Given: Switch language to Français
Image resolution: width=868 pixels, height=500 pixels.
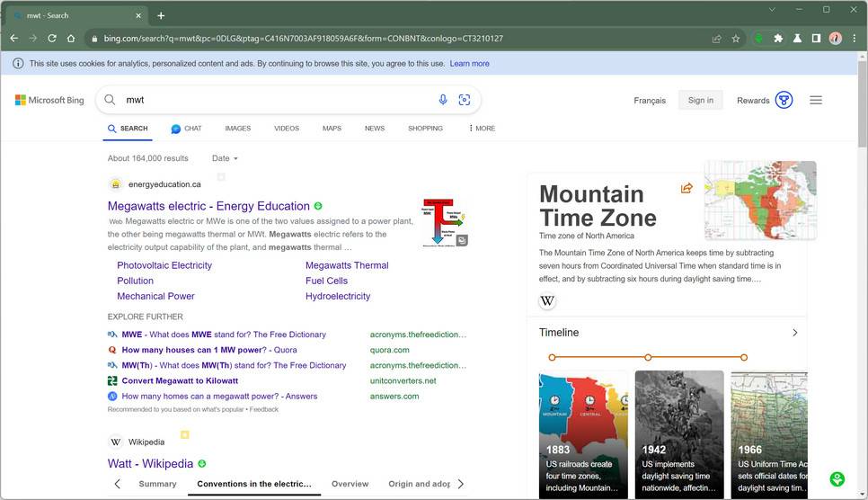Looking at the screenshot, I should (650, 101).
